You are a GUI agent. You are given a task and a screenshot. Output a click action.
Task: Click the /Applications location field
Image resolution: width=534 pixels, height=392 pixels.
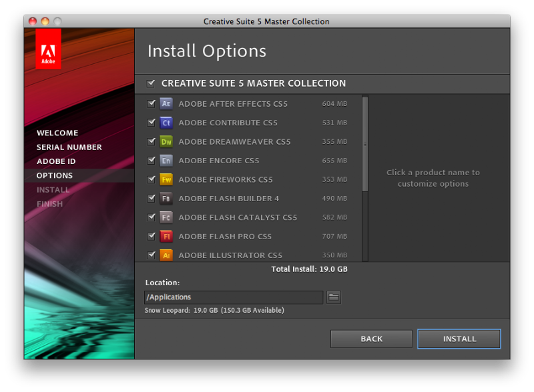234,297
